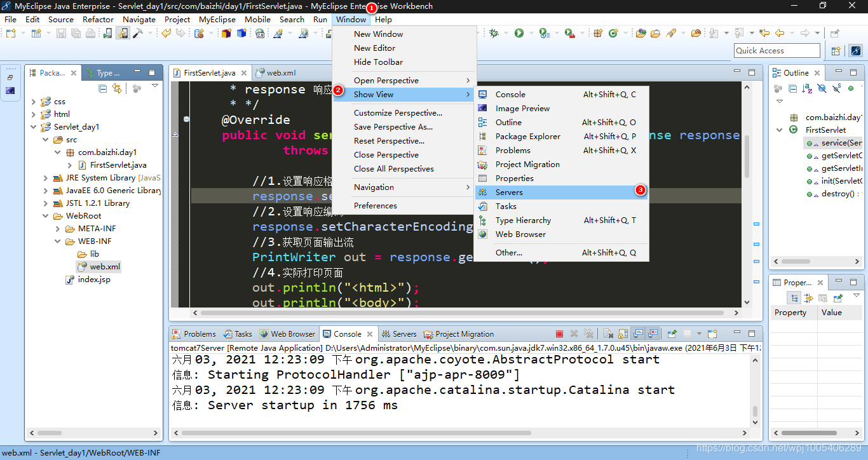The height and width of the screenshot is (460, 868).
Task: Switch to the Problems tab
Action: [194, 334]
